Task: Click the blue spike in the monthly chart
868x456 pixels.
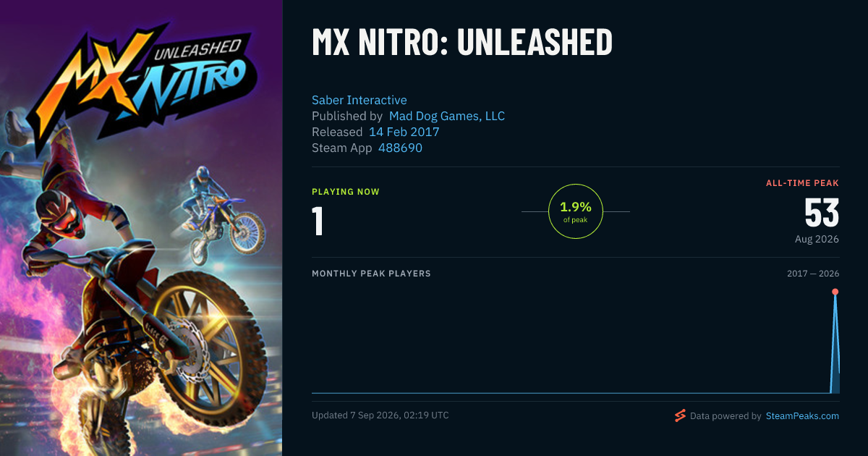Action: pos(835,344)
